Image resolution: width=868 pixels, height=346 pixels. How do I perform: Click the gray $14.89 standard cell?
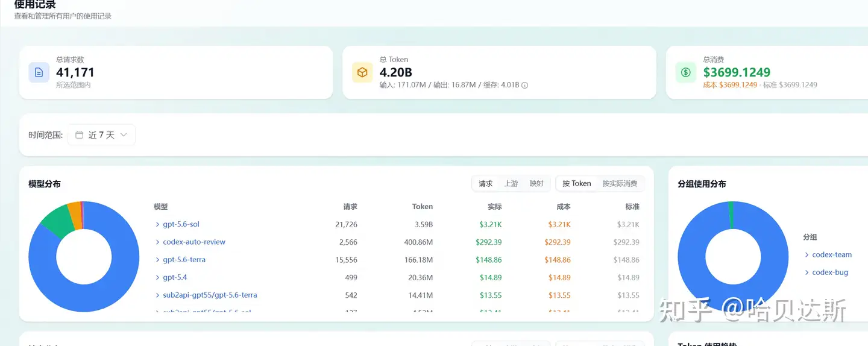pyautogui.click(x=629, y=278)
